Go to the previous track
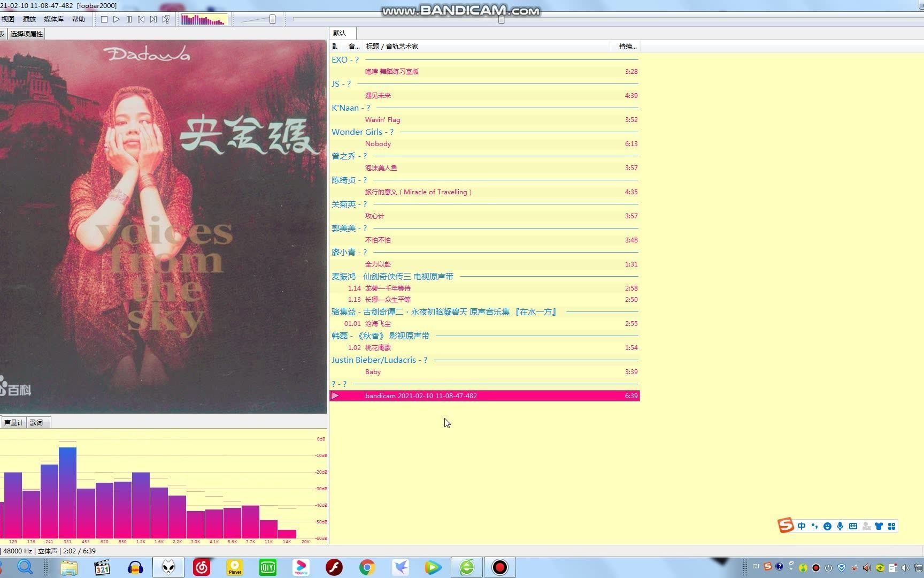924x578 pixels. point(141,19)
